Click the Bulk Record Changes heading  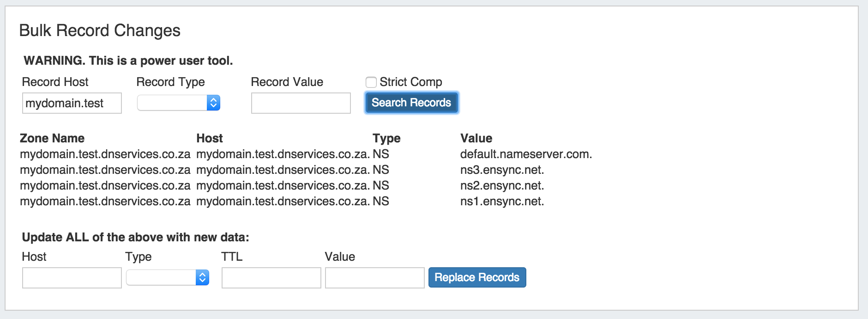click(100, 31)
